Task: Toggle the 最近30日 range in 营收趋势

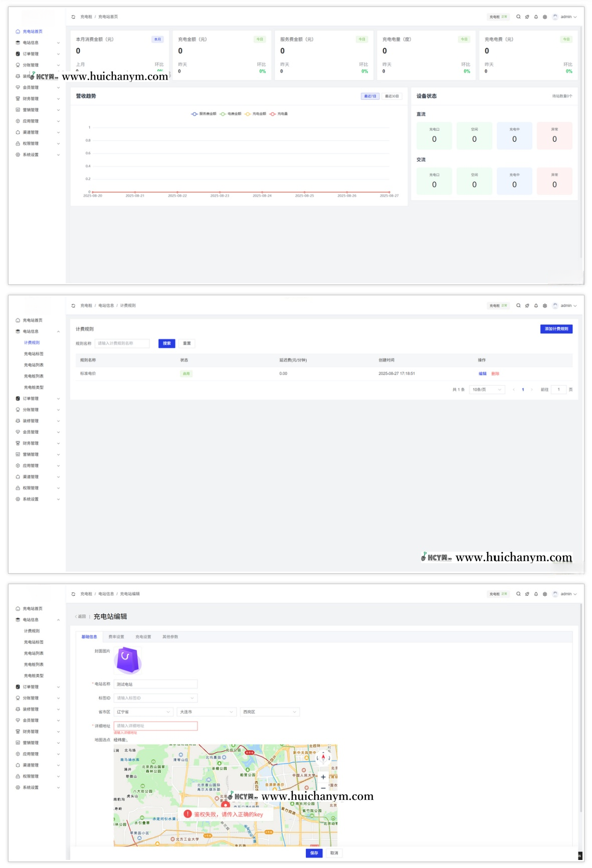Action: coord(392,96)
